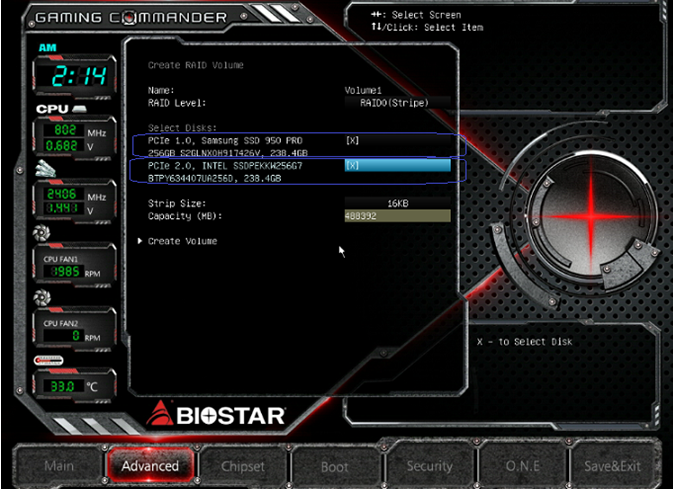Click the CPU chip icon
Screen dimensions: 673x491
coord(79,109)
